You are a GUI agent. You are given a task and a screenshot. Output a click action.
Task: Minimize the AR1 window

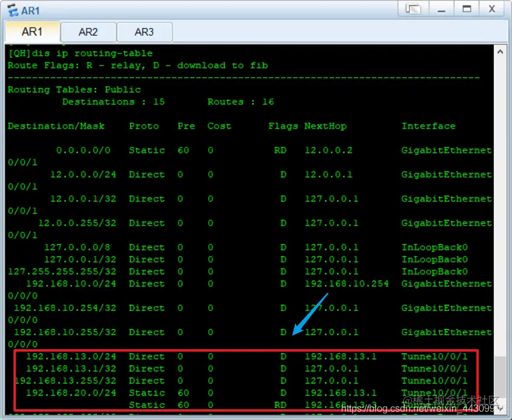click(x=442, y=9)
